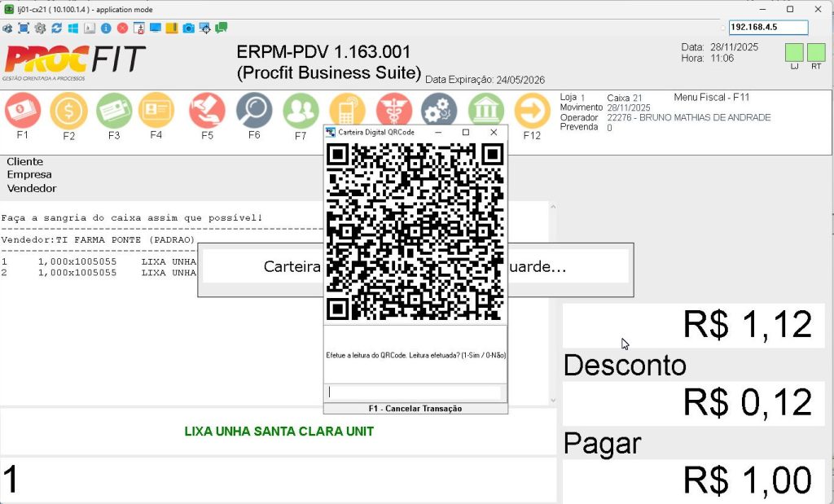Click the green bank building icon
The width and height of the screenshot is (834, 504).
point(485,109)
